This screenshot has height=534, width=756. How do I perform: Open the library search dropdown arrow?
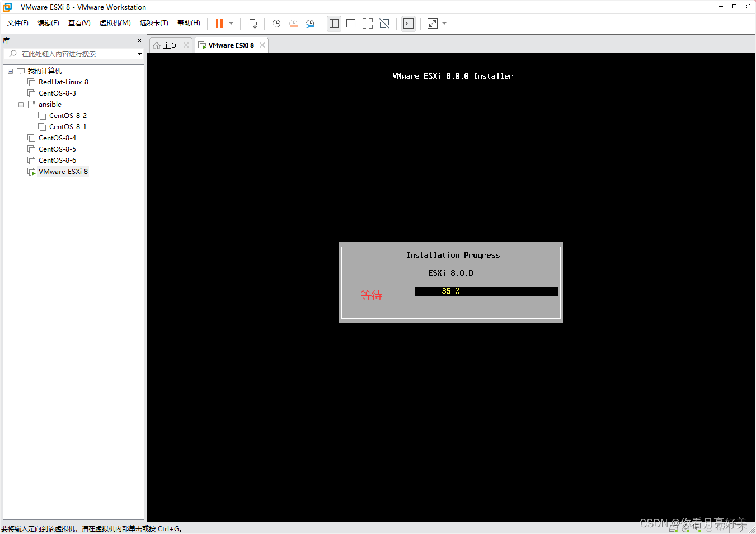point(139,54)
